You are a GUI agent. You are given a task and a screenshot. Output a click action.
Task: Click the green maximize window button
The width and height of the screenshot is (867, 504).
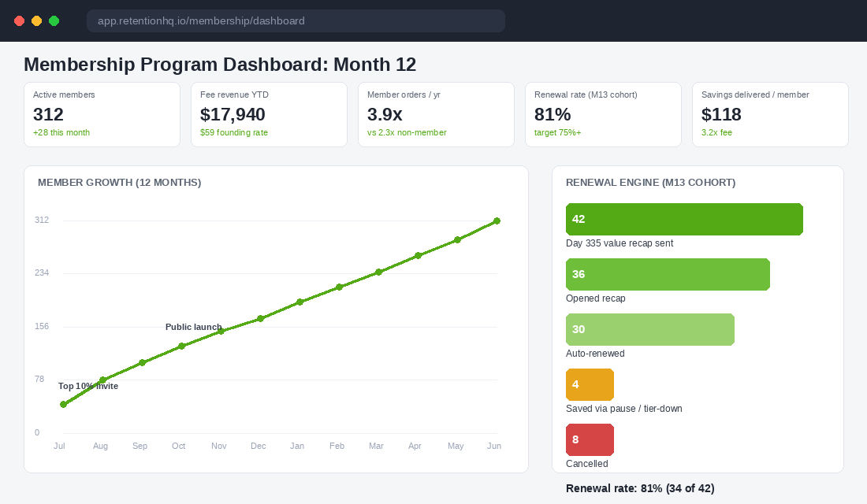point(54,21)
